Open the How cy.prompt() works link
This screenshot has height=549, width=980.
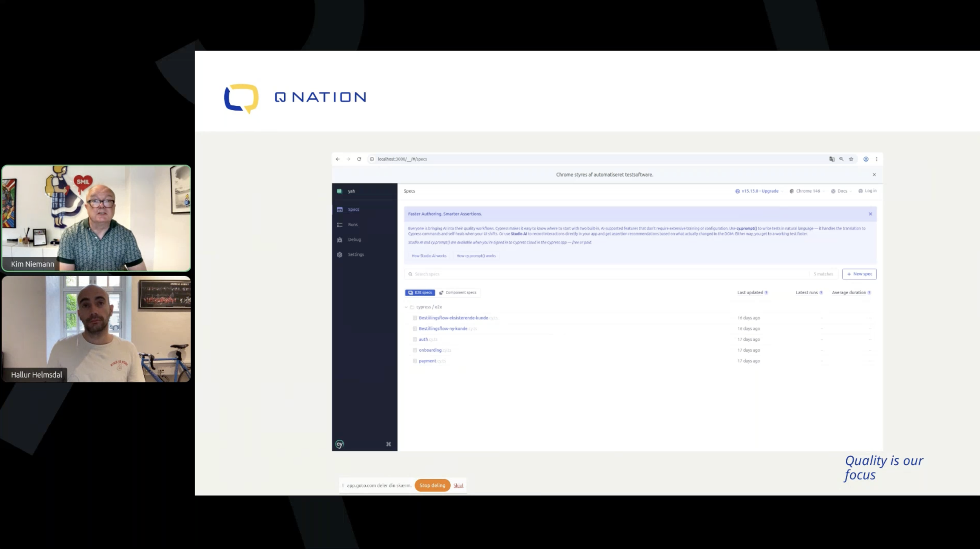pyautogui.click(x=476, y=256)
